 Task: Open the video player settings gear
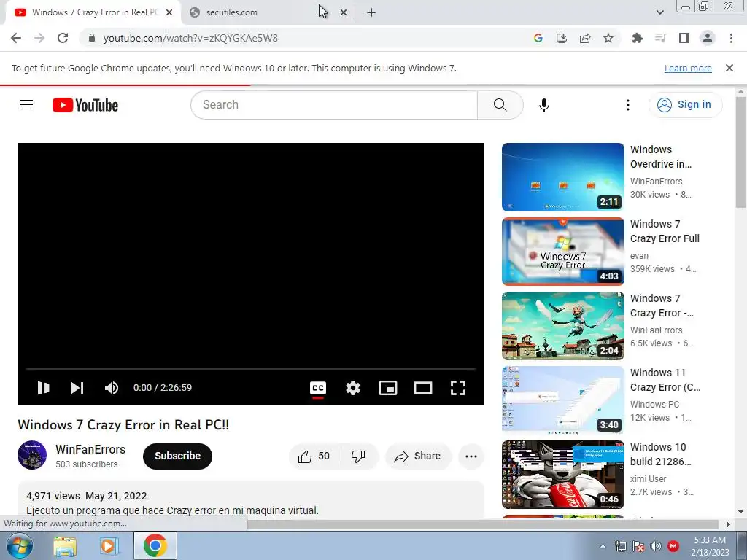pos(353,388)
